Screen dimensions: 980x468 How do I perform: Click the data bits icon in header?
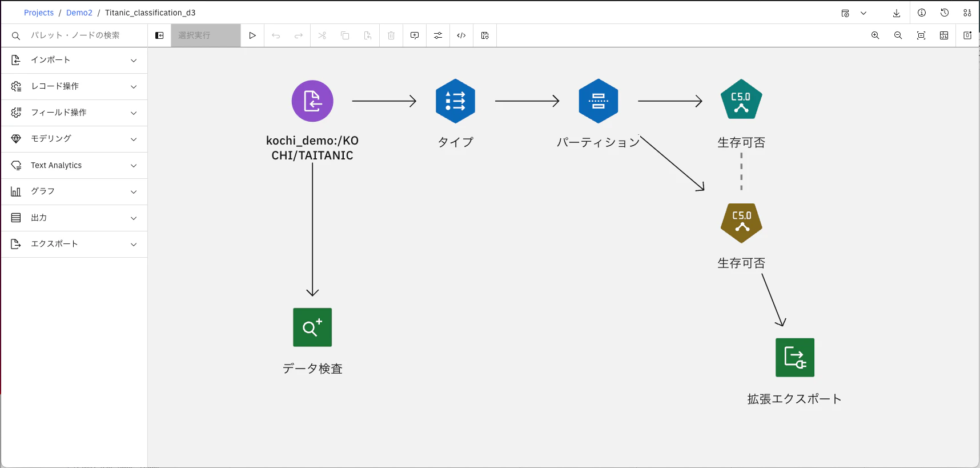[x=967, y=13]
